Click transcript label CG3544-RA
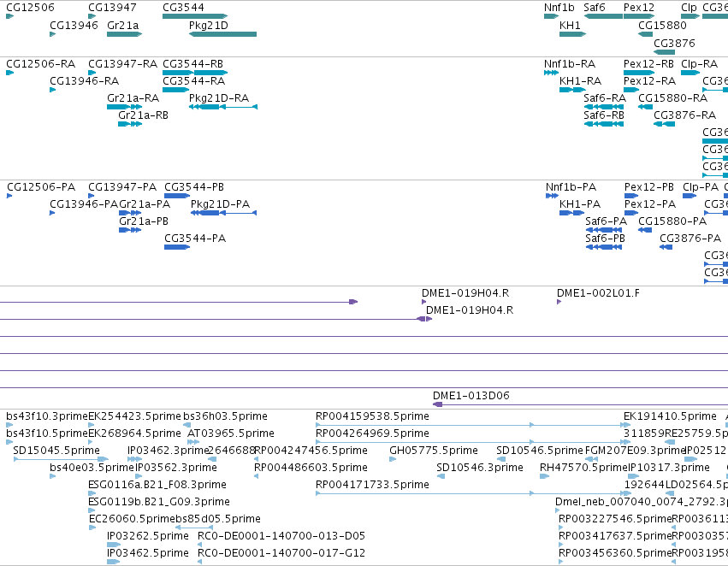 click(x=193, y=80)
